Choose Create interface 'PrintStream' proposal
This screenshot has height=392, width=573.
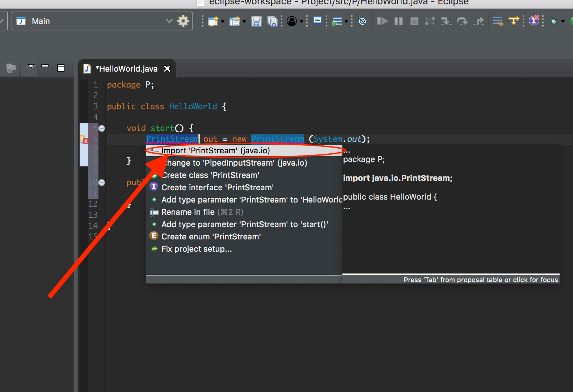click(x=244, y=187)
